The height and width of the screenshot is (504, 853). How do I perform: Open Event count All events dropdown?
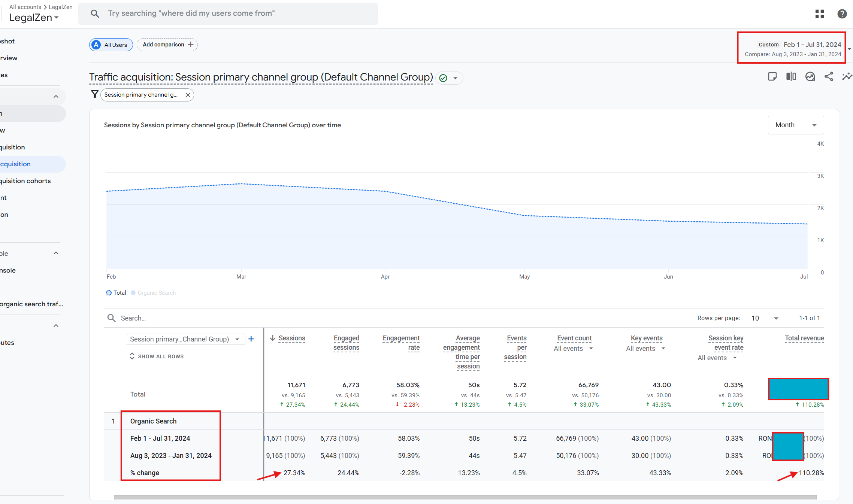tap(574, 349)
